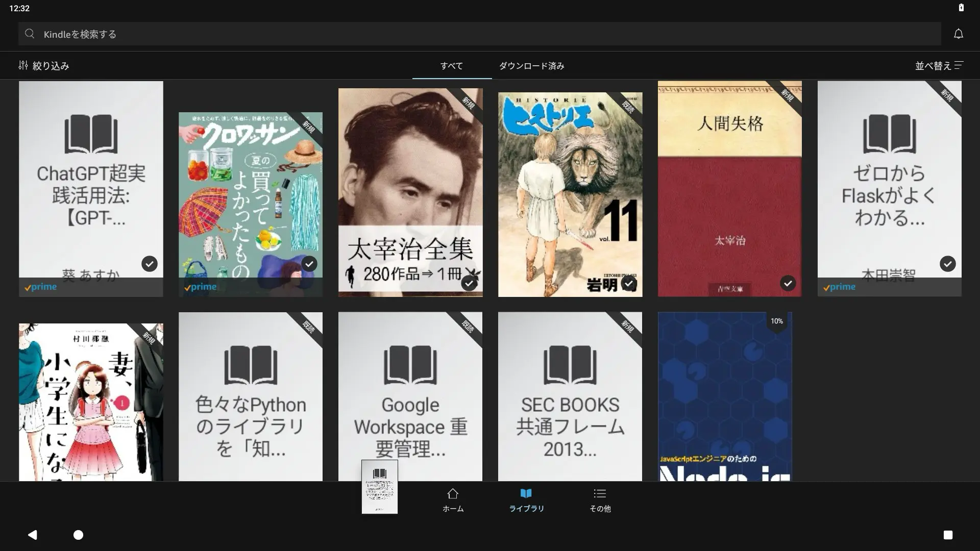The width and height of the screenshot is (980, 551).
Task: Click the 新規 ribbon on Flask book
Action: (947, 95)
